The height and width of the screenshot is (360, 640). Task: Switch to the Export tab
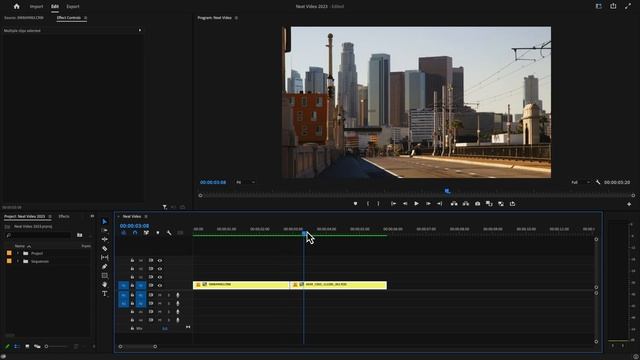pos(73,7)
